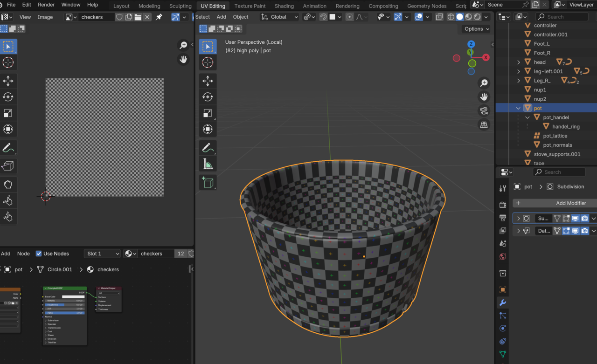Select the Rip Region tool in UV editor
The width and height of the screenshot is (597, 364).
click(x=8, y=166)
